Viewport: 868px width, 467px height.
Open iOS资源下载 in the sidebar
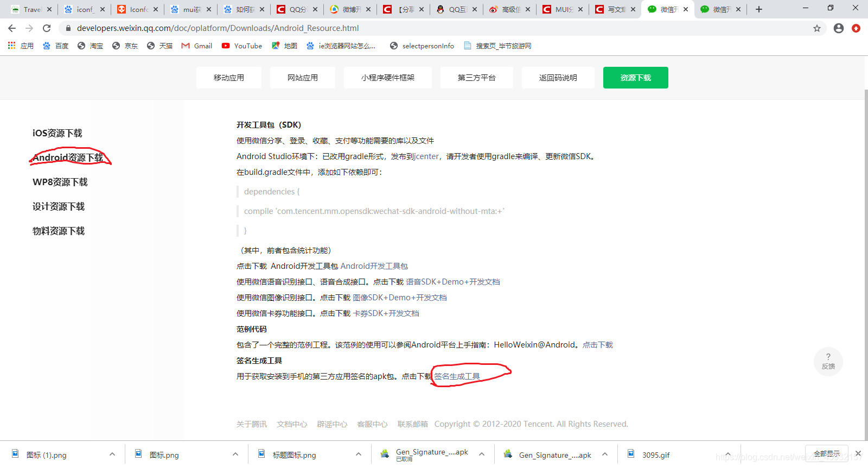coord(58,133)
